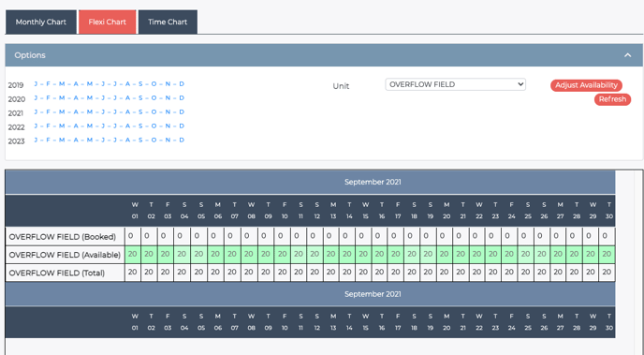Jump to October 2021 via O link
Screen dimensions: 644x355
154,111
